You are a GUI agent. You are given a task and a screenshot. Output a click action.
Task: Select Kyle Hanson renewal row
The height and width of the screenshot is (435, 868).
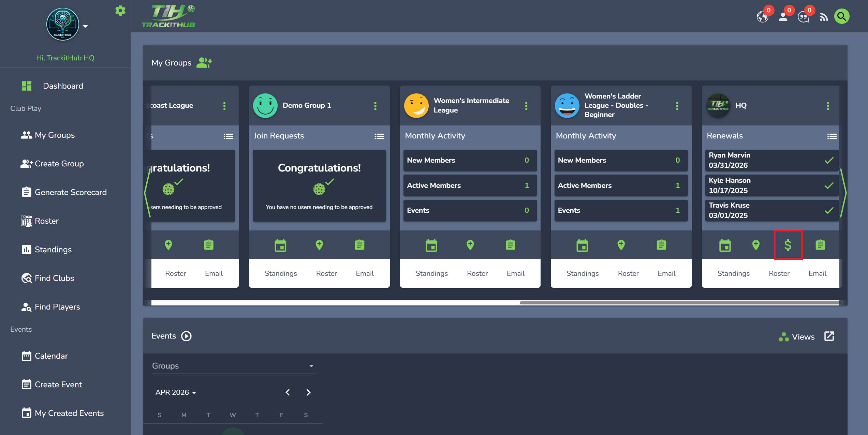point(771,185)
